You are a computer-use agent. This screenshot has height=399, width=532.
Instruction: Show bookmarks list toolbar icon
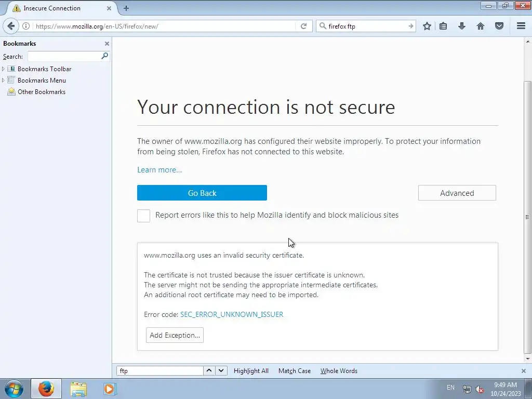[x=443, y=26]
